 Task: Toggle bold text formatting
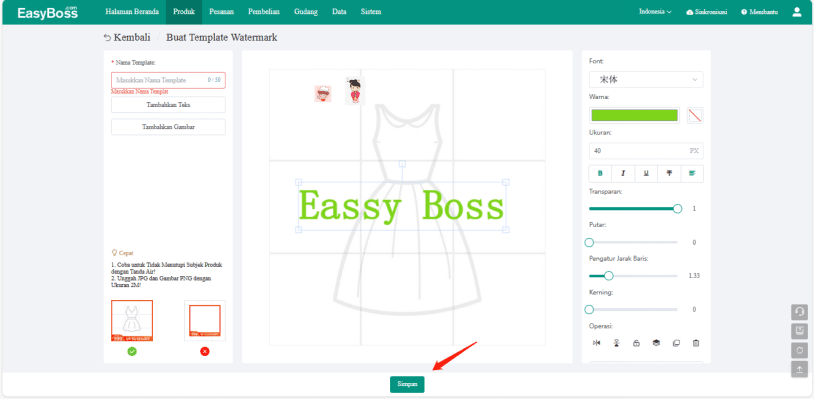(601, 174)
